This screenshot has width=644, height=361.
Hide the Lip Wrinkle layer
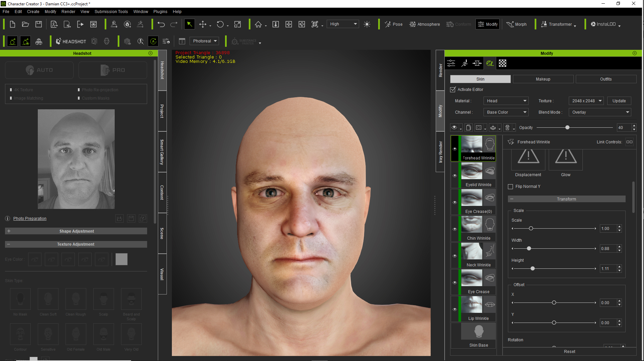coord(455,309)
